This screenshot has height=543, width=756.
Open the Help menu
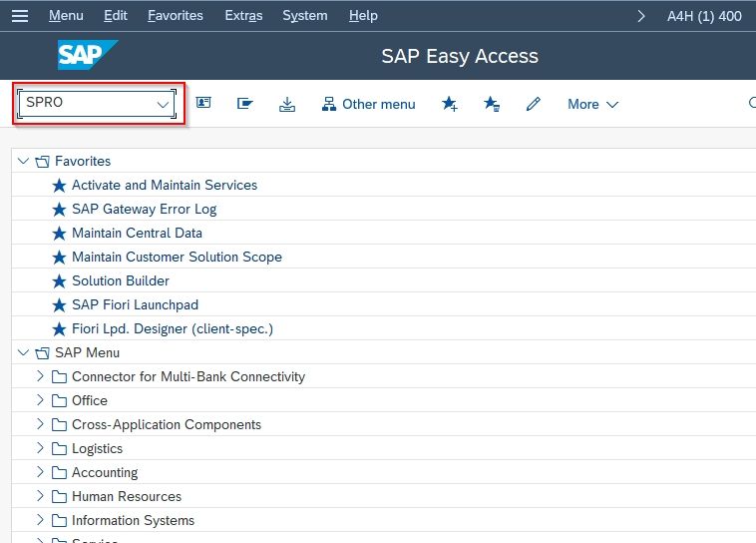click(363, 16)
